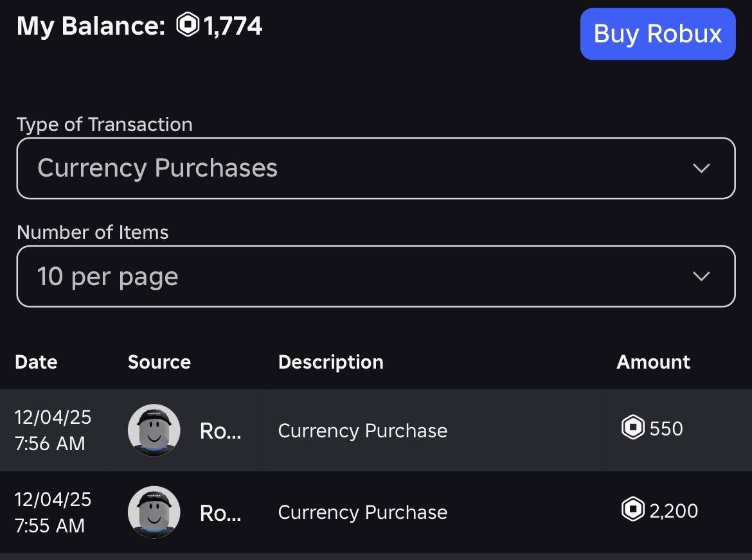
Task: Select the Currency Purchase description at 7:56 AM
Action: click(363, 430)
